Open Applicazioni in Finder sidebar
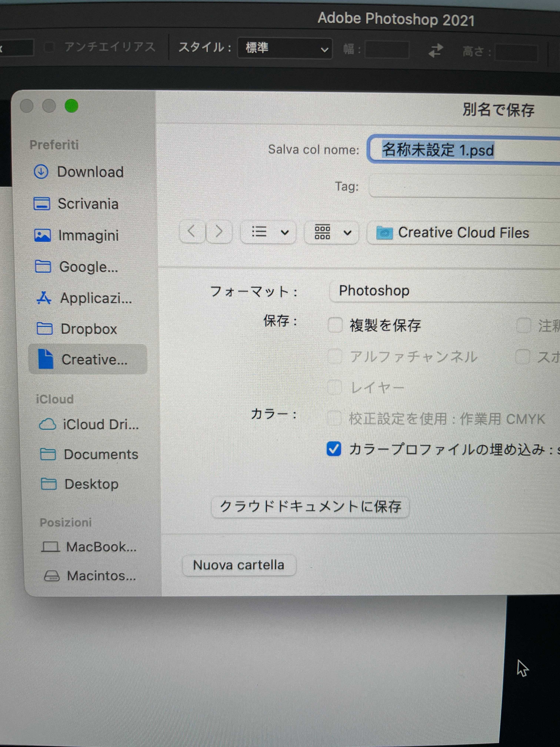The width and height of the screenshot is (560, 747). pos(96,298)
